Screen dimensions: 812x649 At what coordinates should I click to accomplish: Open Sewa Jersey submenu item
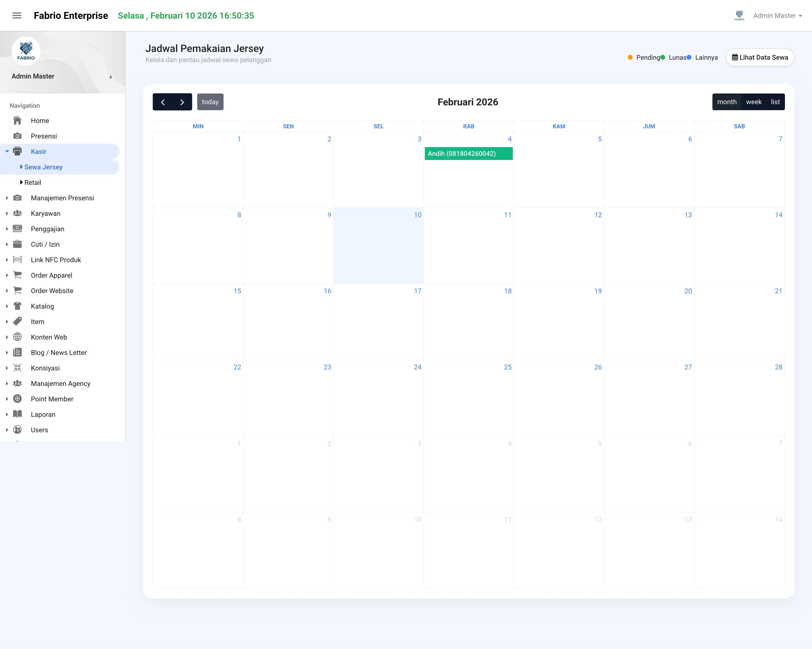[43, 167]
